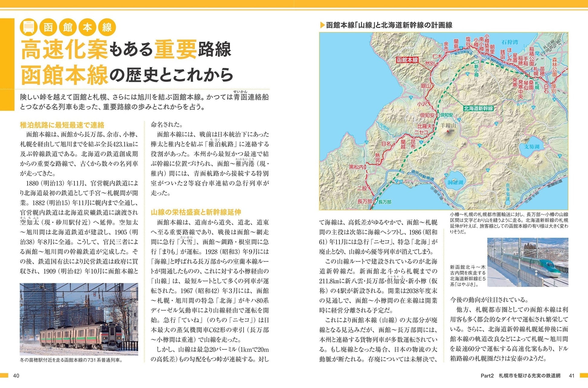Click the 蘭越 station label
The width and height of the screenshot is (588, 388).
pyautogui.click(x=403, y=144)
